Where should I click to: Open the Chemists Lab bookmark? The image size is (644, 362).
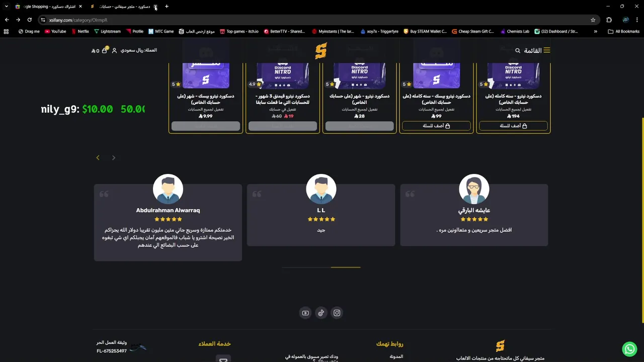(515, 31)
